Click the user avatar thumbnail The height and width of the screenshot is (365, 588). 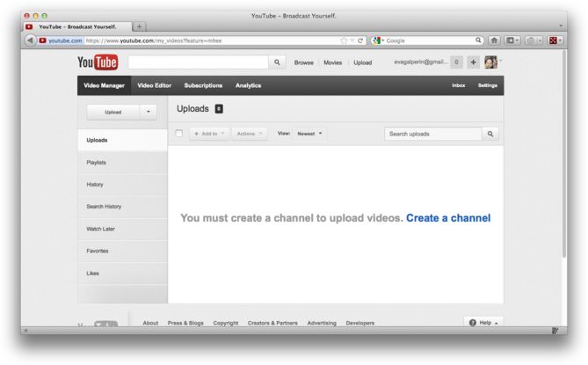pos(490,62)
